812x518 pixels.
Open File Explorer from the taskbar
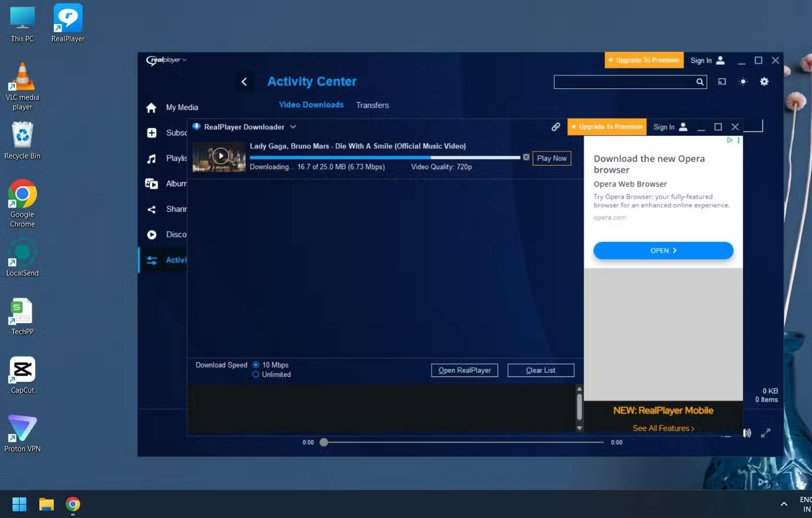[47, 504]
